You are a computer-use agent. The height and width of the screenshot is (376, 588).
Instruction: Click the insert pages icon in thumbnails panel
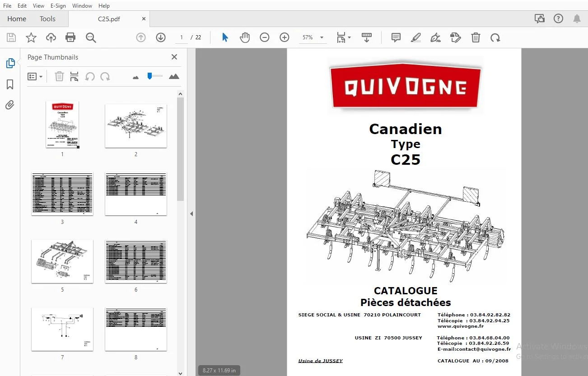pos(75,77)
